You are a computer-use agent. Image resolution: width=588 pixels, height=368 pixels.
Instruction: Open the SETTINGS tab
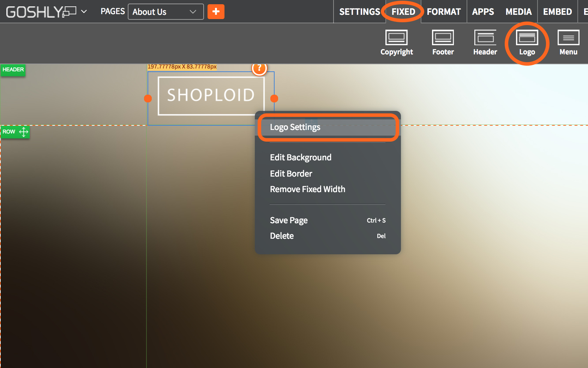360,12
